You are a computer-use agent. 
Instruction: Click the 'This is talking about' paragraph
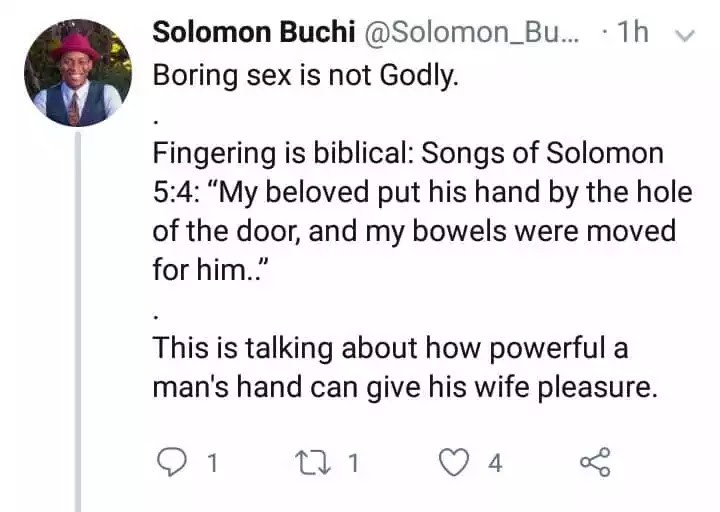pos(405,367)
